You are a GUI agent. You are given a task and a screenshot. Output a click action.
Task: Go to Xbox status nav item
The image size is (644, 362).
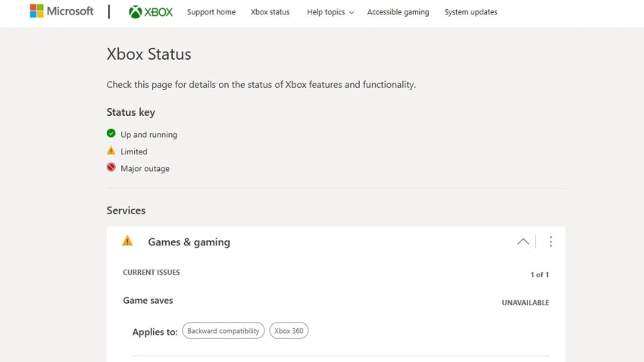pos(270,12)
